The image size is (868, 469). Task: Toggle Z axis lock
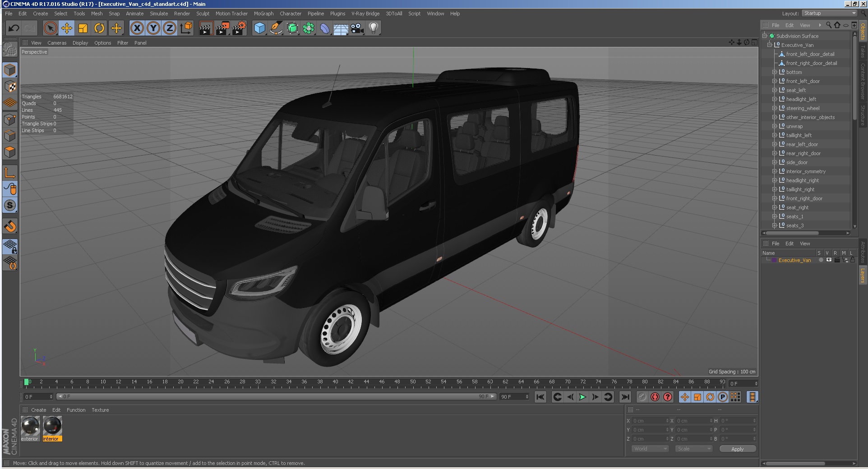tap(170, 28)
